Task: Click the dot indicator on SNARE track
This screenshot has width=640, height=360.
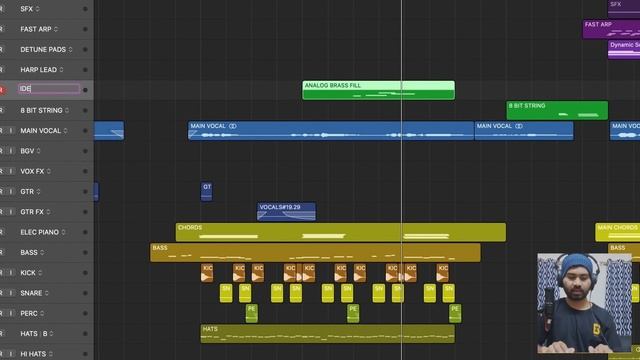Action: point(85,293)
